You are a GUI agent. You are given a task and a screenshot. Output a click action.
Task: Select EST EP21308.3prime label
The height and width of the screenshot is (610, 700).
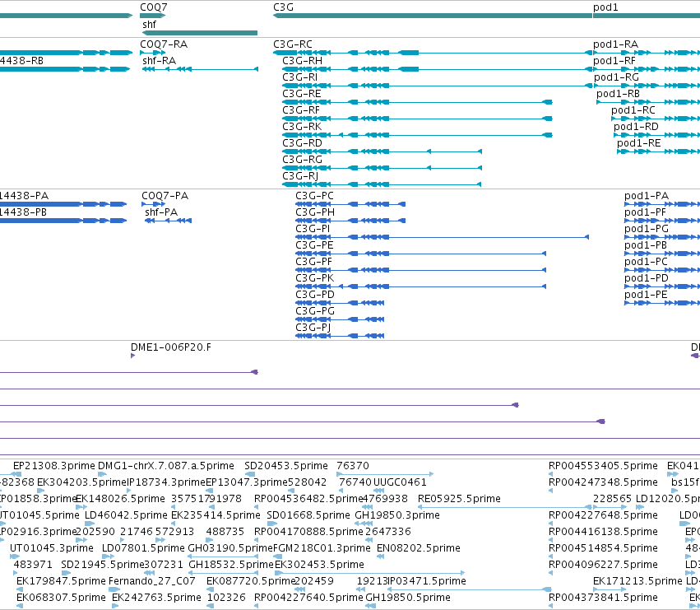(54, 466)
